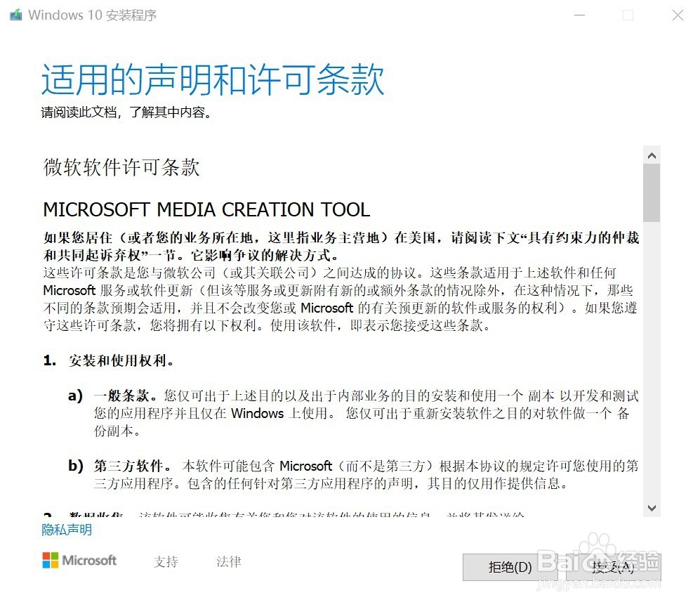The width and height of the screenshot is (700, 607).
Task: Click the 支持 support link
Action: pos(166,561)
